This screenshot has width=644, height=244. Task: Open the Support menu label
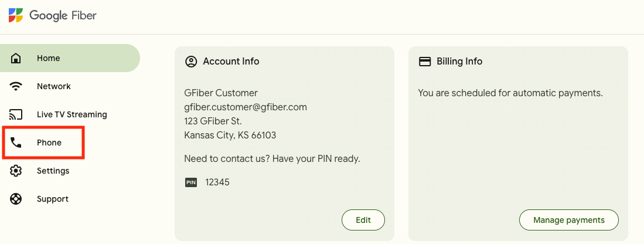[53, 199]
